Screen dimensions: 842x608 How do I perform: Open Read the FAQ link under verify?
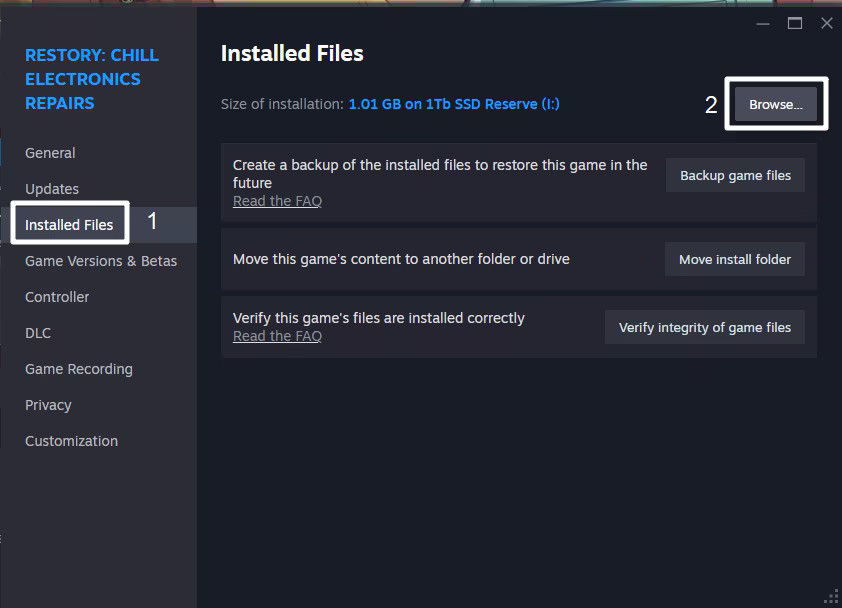(x=277, y=336)
